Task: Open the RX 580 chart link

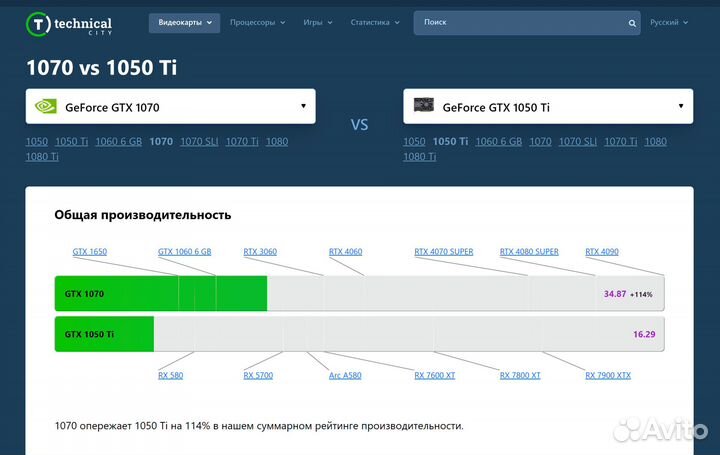Action: (170, 375)
